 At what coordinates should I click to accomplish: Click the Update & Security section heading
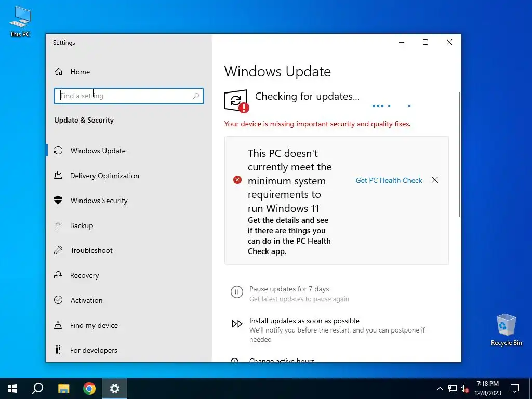coord(84,120)
